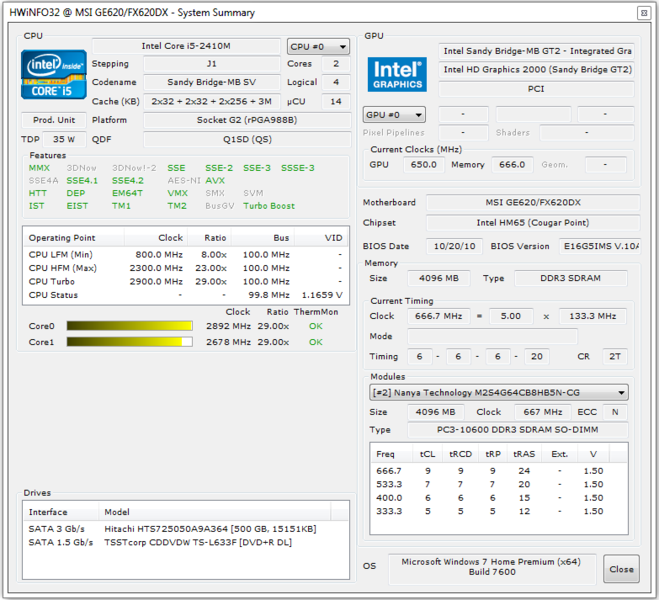
Task: Open the CPU #0 selector dropdown
Action: click(x=318, y=47)
